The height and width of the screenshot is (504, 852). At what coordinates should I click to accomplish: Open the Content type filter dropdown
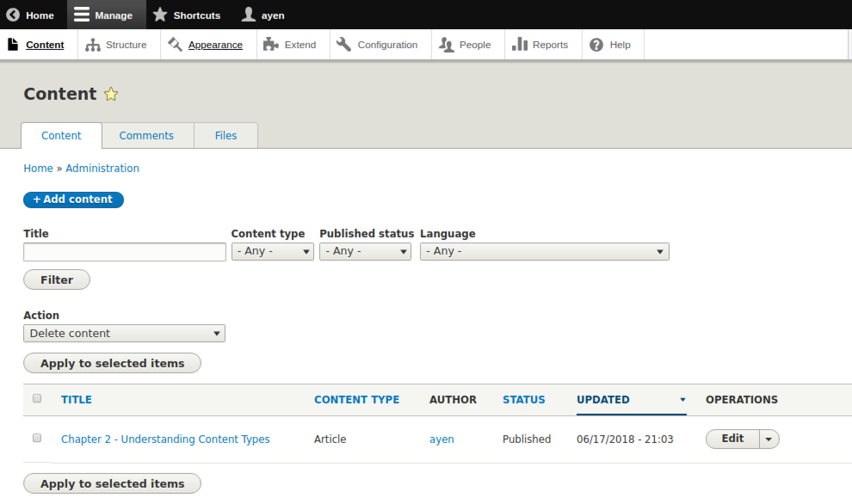272,252
